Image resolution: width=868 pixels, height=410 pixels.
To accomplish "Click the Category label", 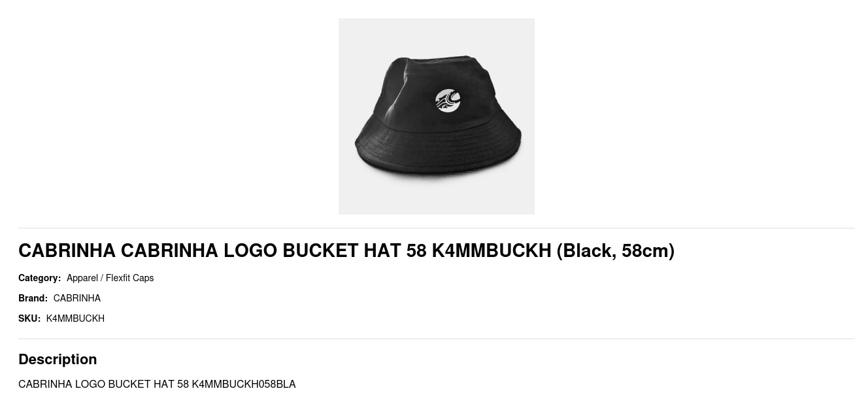I will [x=39, y=278].
